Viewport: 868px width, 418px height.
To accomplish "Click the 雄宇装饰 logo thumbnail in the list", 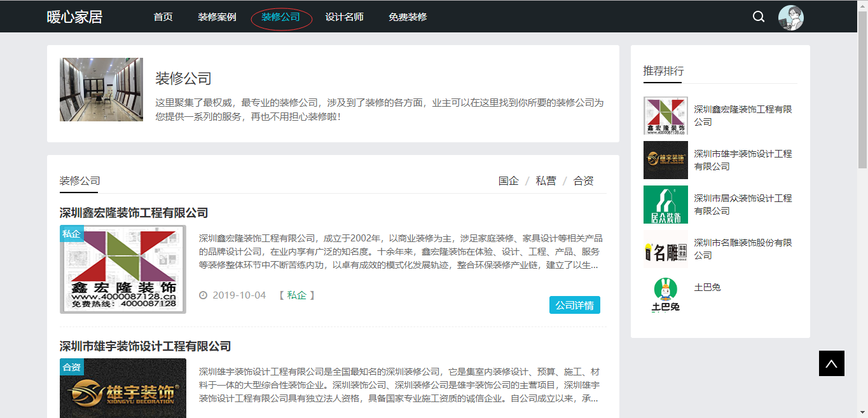I will (123, 388).
